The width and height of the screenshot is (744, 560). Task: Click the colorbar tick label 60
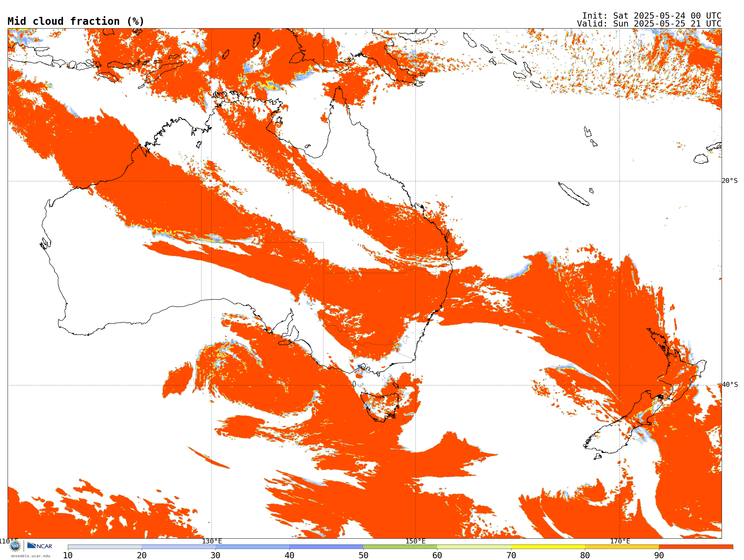(x=437, y=555)
